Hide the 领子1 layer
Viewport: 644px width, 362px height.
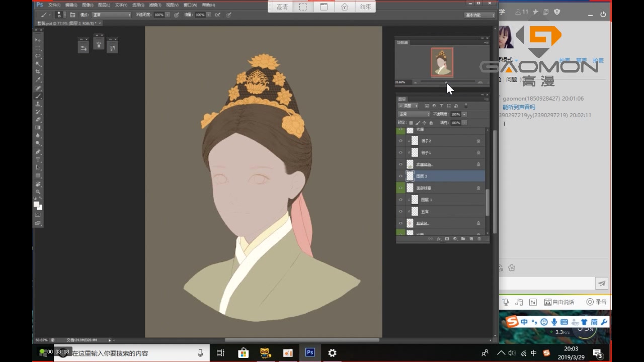[x=400, y=152]
